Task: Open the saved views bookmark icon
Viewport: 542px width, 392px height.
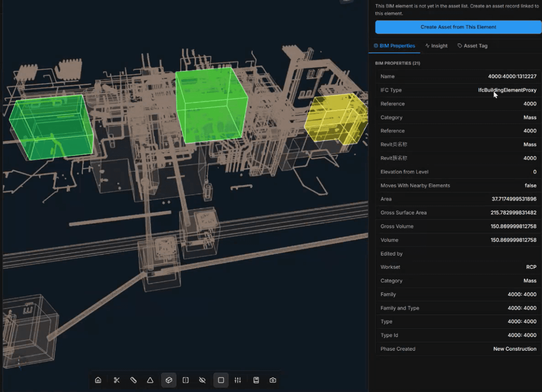Action: (256, 380)
